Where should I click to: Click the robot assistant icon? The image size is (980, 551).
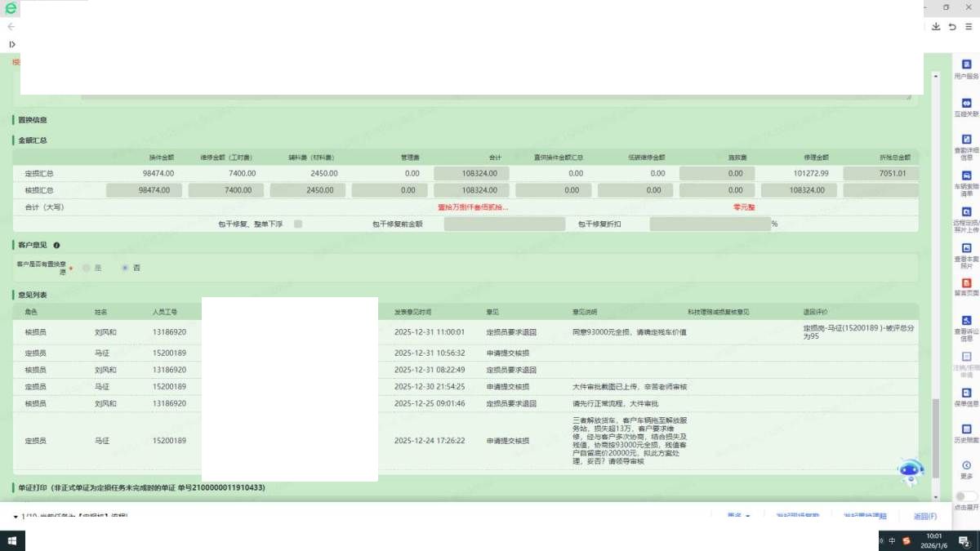(x=911, y=471)
